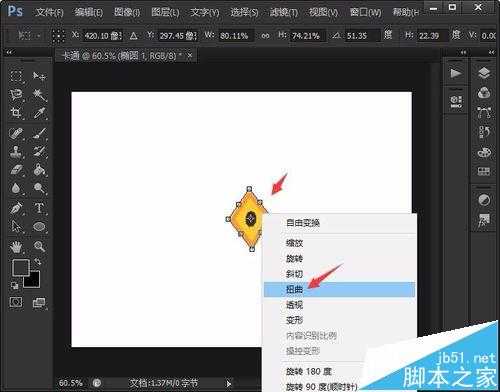Change the screen mode button
This screenshot has width=500, height=392.
pyautogui.click(x=39, y=302)
